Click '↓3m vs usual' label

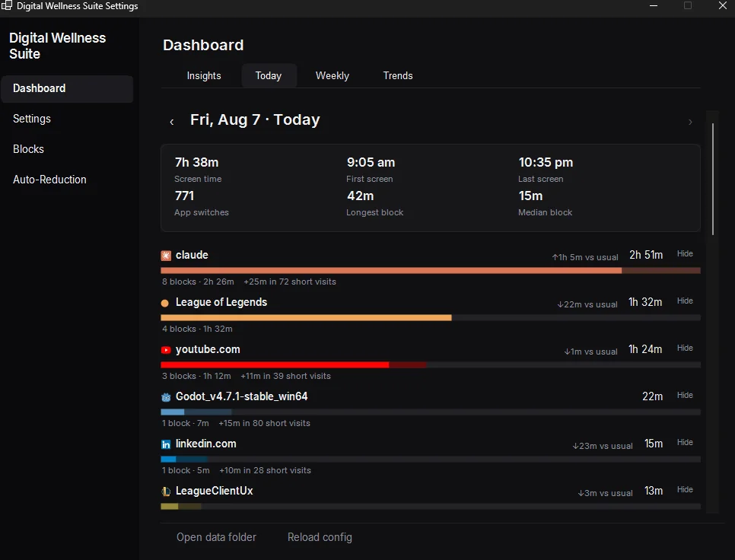605,494
